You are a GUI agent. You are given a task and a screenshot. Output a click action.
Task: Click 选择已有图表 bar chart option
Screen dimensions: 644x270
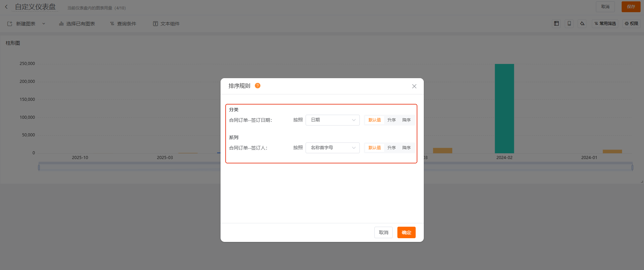point(77,24)
